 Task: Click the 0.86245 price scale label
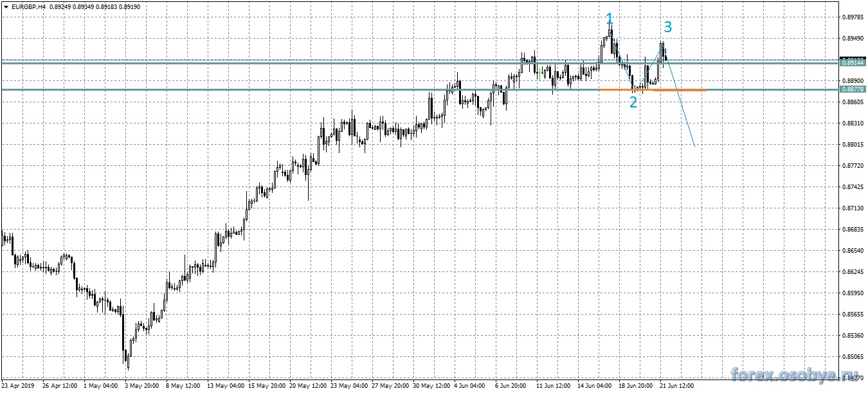(853, 272)
